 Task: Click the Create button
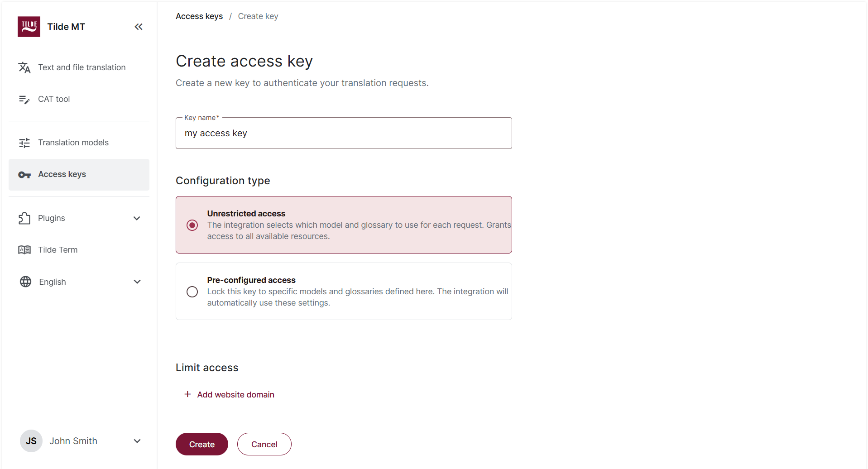[201, 444]
